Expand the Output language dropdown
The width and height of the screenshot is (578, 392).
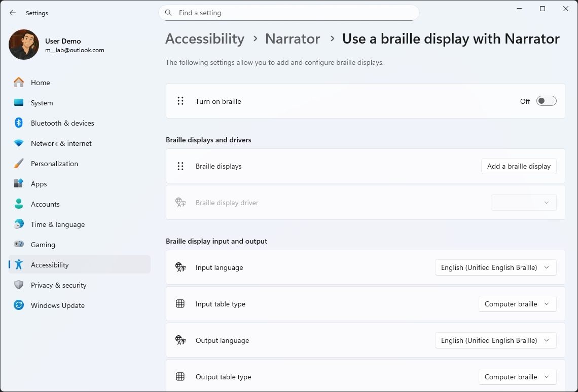[x=495, y=340]
